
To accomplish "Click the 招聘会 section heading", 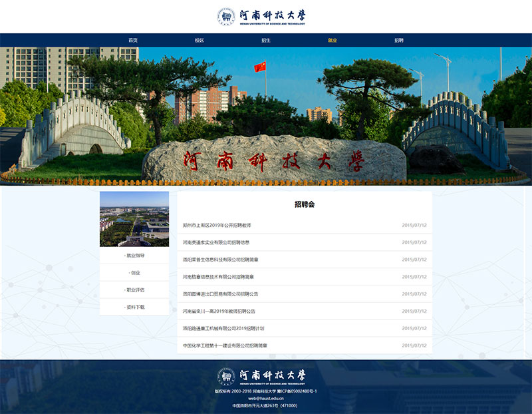I will pyautogui.click(x=305, y=204).
